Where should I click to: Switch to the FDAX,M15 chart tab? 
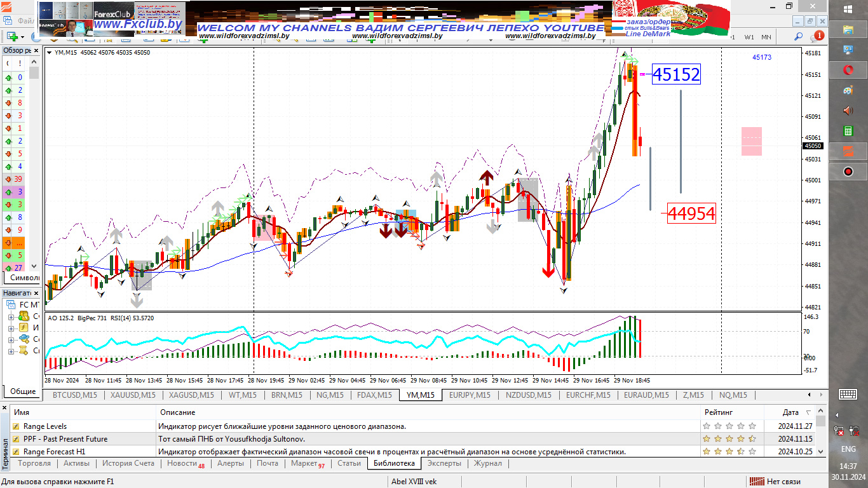pos(374,395)
